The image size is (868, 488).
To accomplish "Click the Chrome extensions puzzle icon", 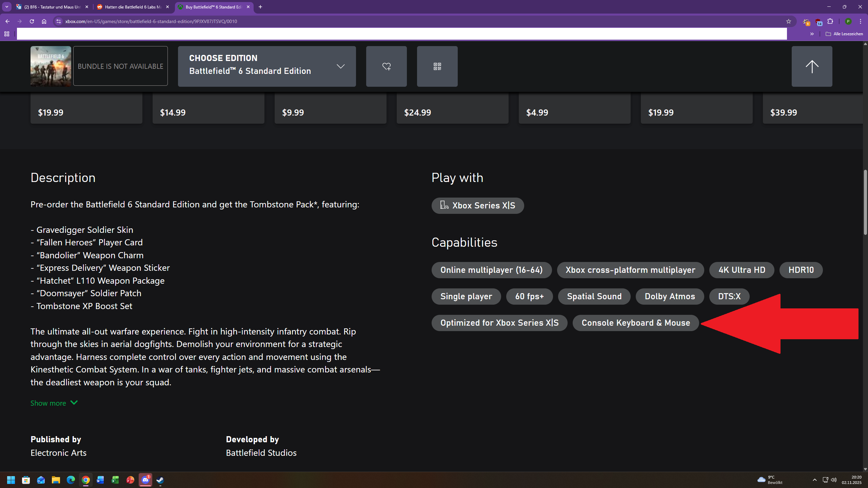I will click(830, 21).
